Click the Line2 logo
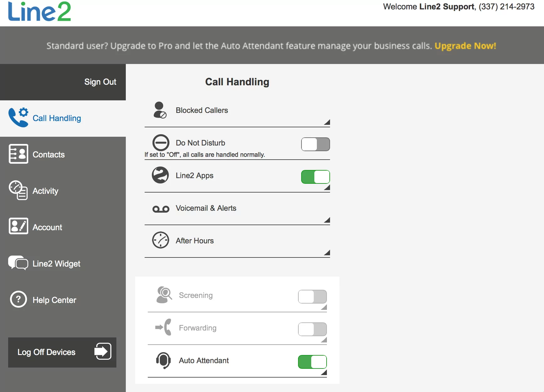Viewport: 544px width, 392px height. click(x=40, y=11)
